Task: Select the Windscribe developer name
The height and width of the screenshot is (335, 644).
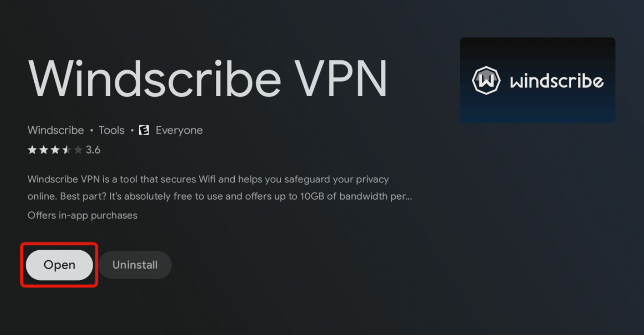Action: click(x=55, y=130)
